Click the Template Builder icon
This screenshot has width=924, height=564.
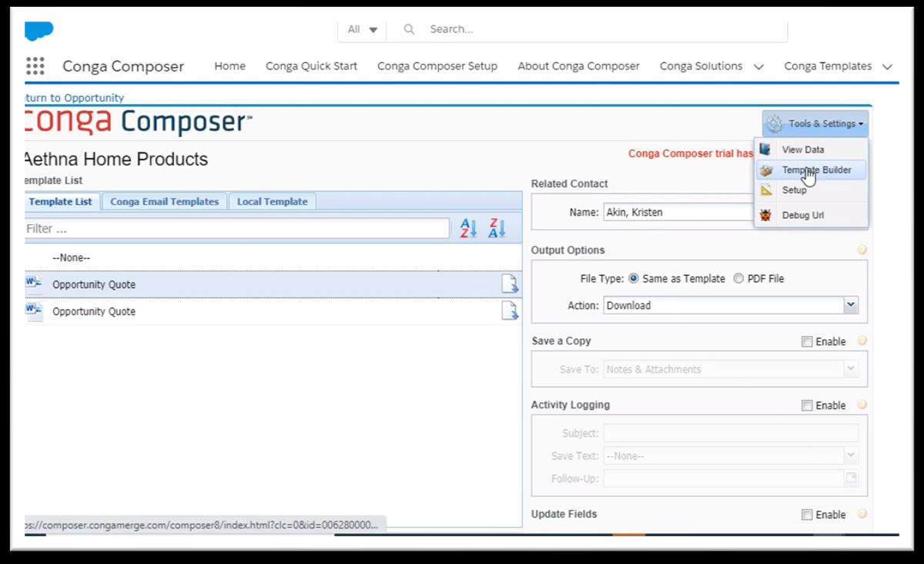pyautogui.click(x=765, y=170)
